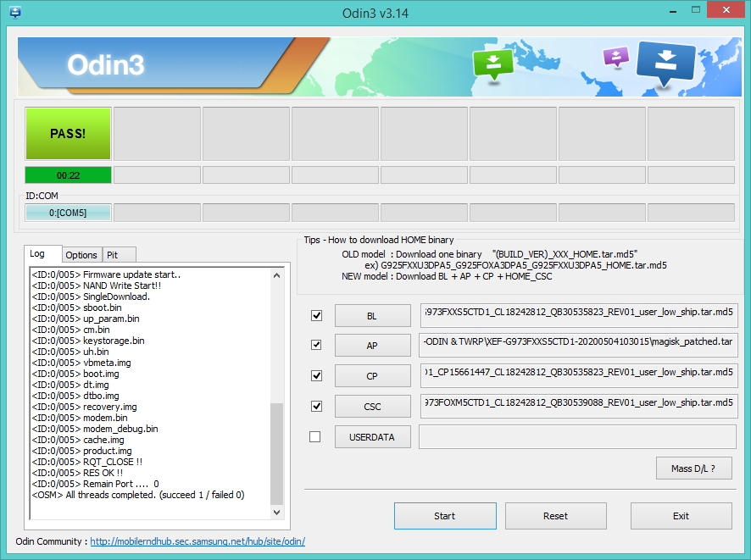This screenshot has height=560, width=751.
Task: Click the Tips 'NEW model' instruction line
Action: pos(447,276)
